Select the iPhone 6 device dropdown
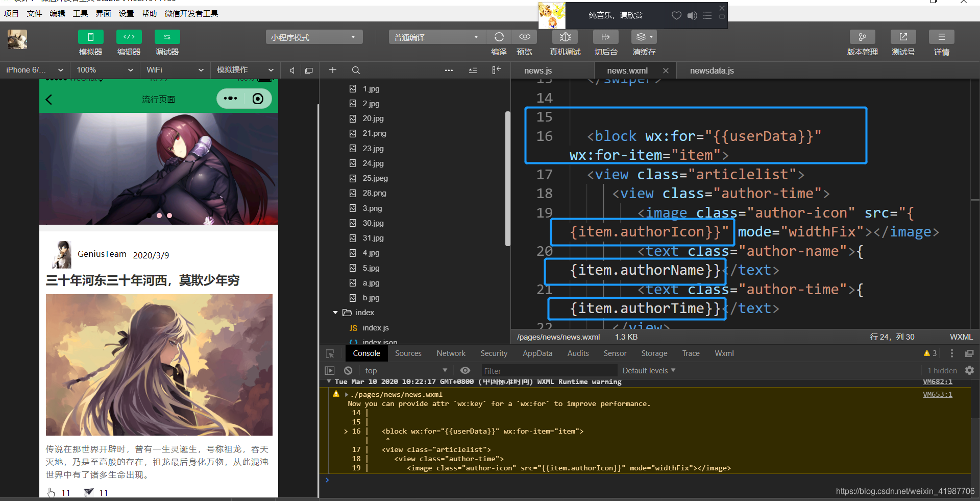980x501 pixels. (35, 70)
